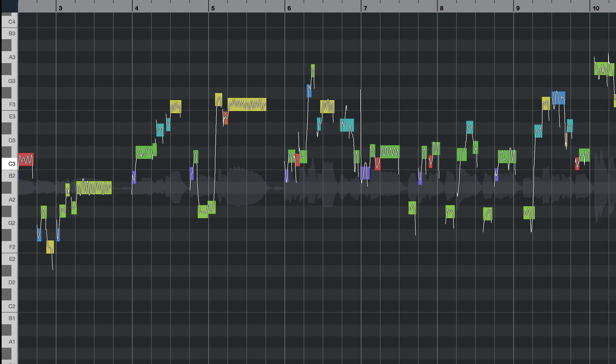Select long lime segment in bar 3
The height and width of the screenshot is (364, 616).
(94, 188)
